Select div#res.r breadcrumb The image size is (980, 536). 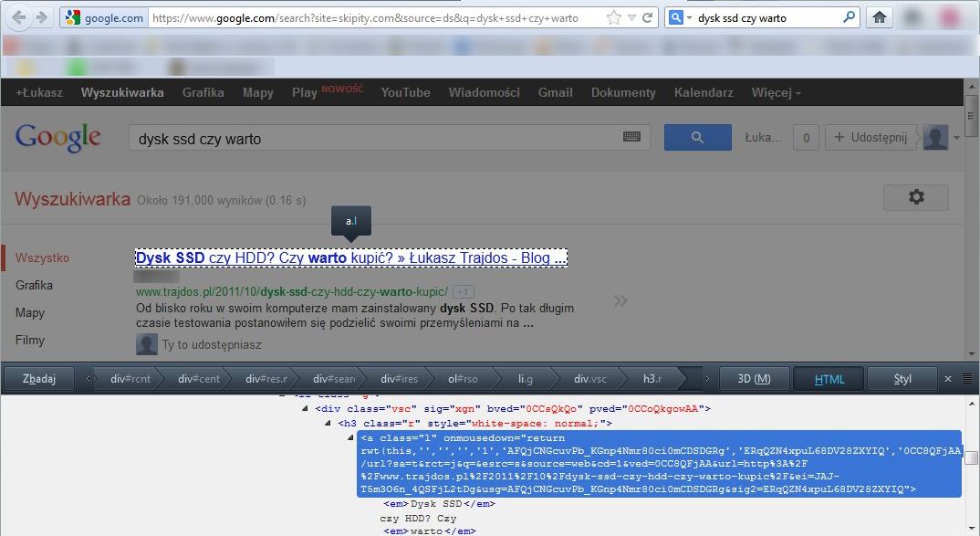266,378
